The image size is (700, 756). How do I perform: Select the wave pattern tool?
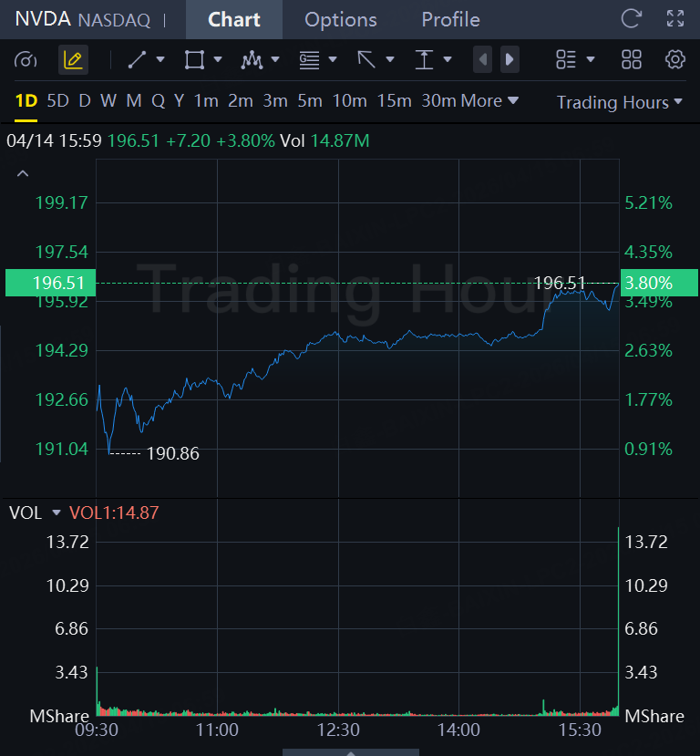pyautogui.click(x=252, y=60)
